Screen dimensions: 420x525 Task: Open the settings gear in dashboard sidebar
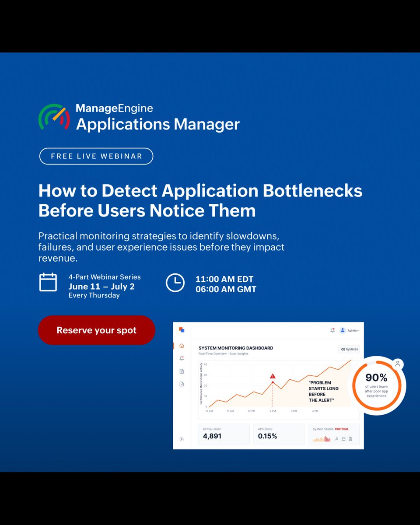(x=182, y=439)
